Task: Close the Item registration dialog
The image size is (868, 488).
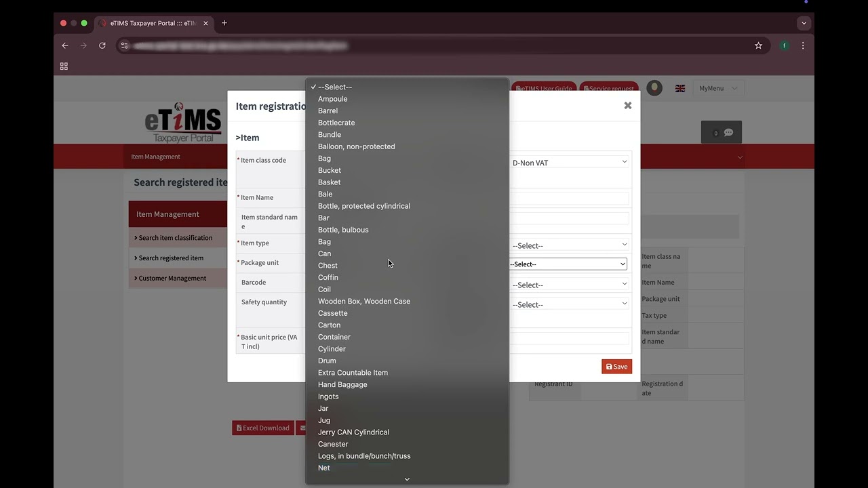Action: pyautogui.click(x=628, y=105)
